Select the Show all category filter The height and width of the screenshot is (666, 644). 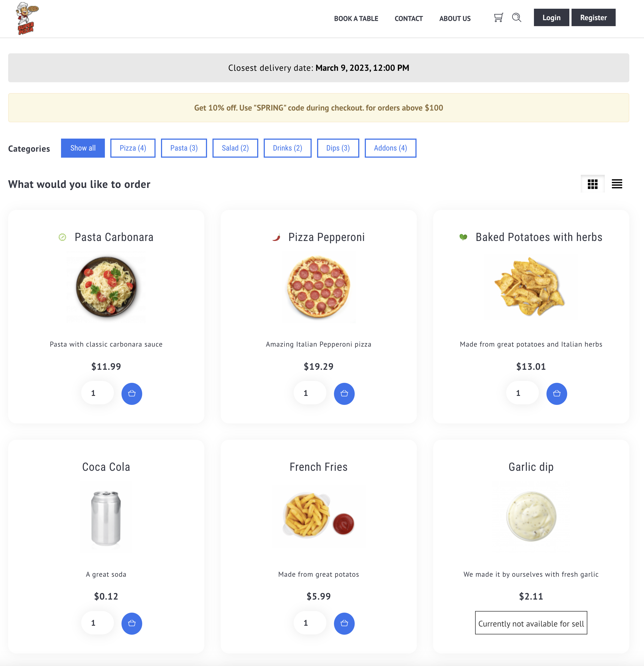point(83,148)
